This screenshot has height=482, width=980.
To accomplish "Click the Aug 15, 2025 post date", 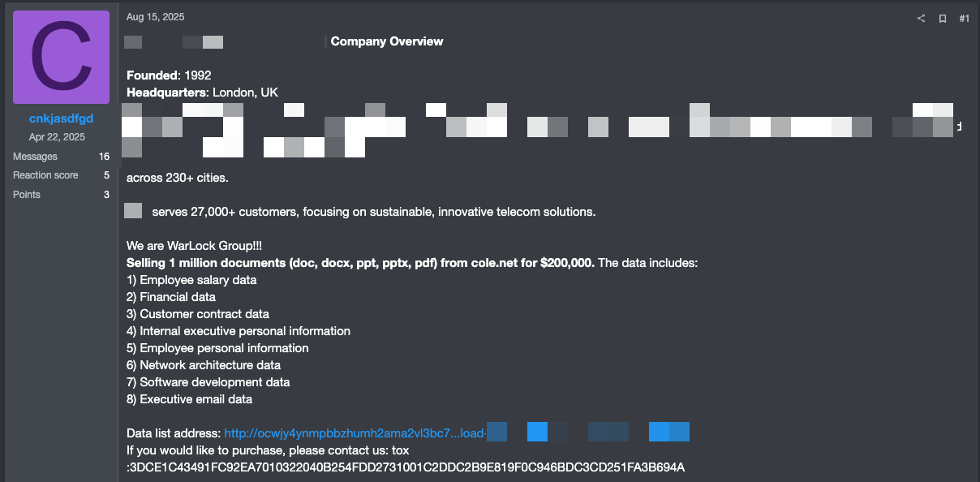I will tap(155, 17).
